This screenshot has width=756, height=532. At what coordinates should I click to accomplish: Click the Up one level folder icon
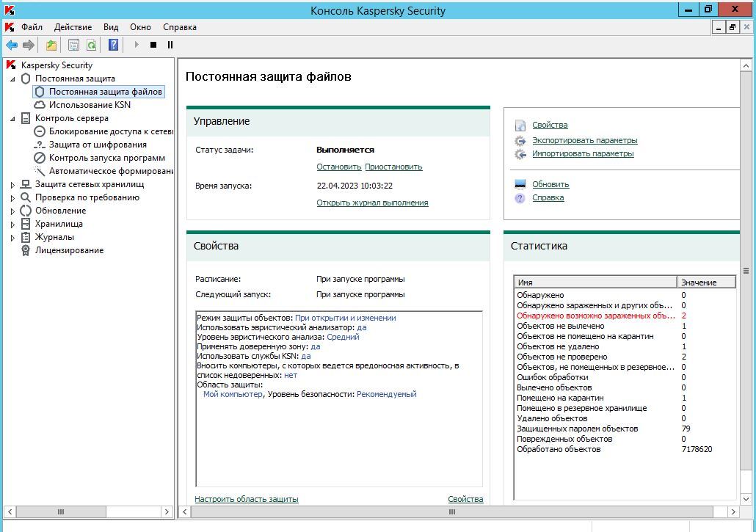(51, 45)
